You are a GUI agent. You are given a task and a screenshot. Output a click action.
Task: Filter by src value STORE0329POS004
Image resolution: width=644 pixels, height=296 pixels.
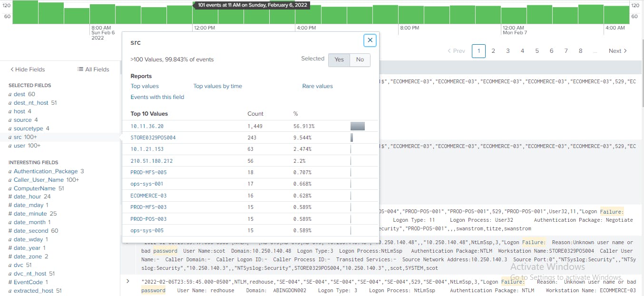pos(153,138)
